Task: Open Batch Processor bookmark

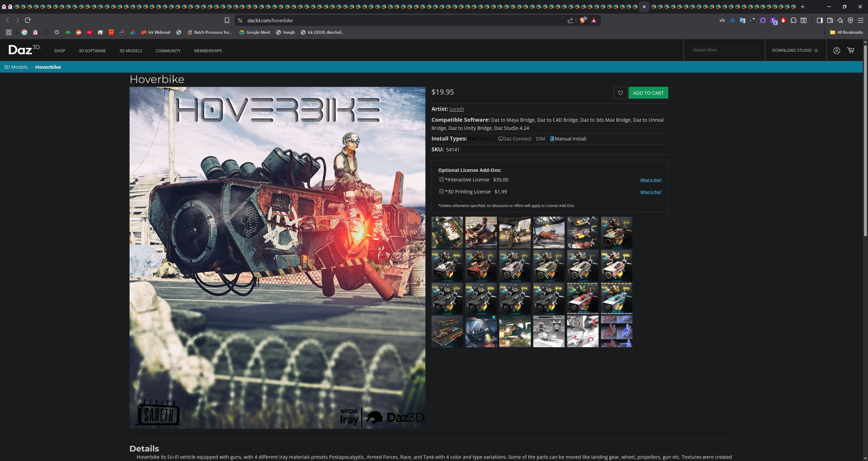Action: pos(210,32)
